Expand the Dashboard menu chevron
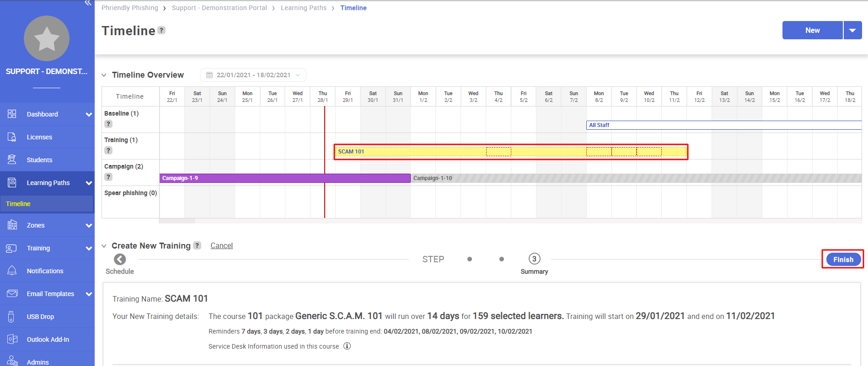868x366 pixels. tap(89, 114)
